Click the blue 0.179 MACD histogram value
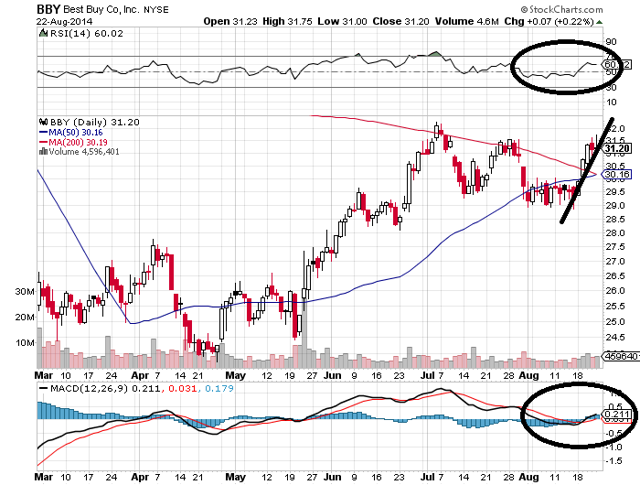 pyautogui.click(x=219, y=388)
